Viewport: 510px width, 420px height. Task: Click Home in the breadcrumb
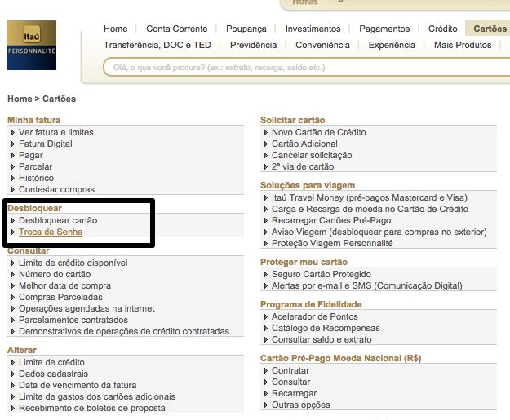20,99
